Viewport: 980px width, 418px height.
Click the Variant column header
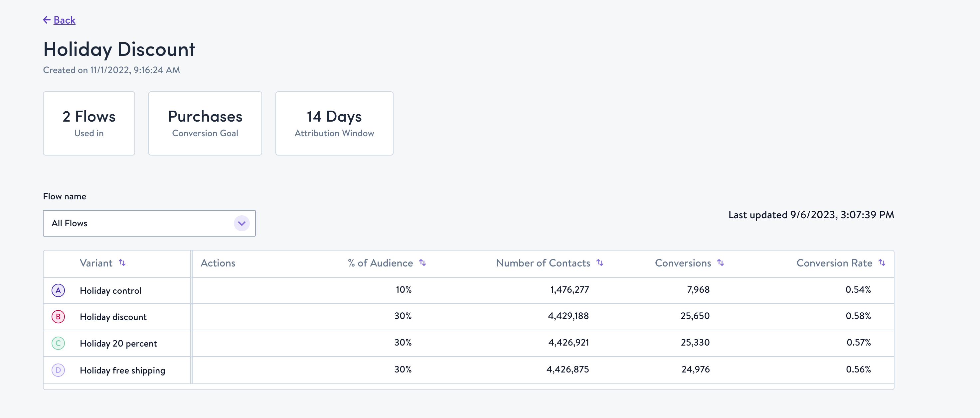96,263
